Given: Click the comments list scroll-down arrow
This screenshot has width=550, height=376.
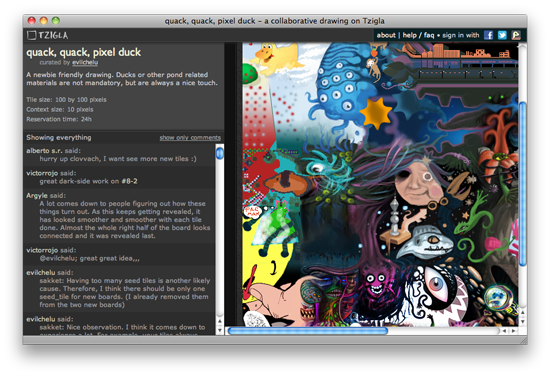Looking at the screenshot, I should 220,330.
